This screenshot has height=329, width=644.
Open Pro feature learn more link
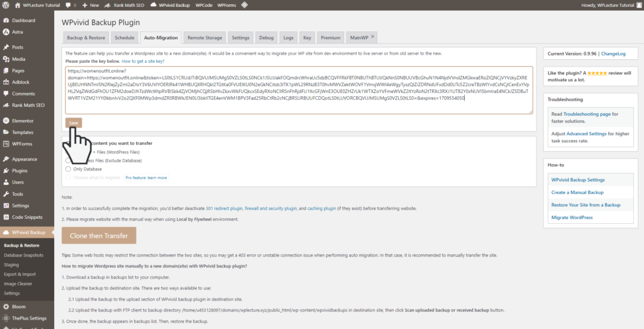[x=146, y=178]
